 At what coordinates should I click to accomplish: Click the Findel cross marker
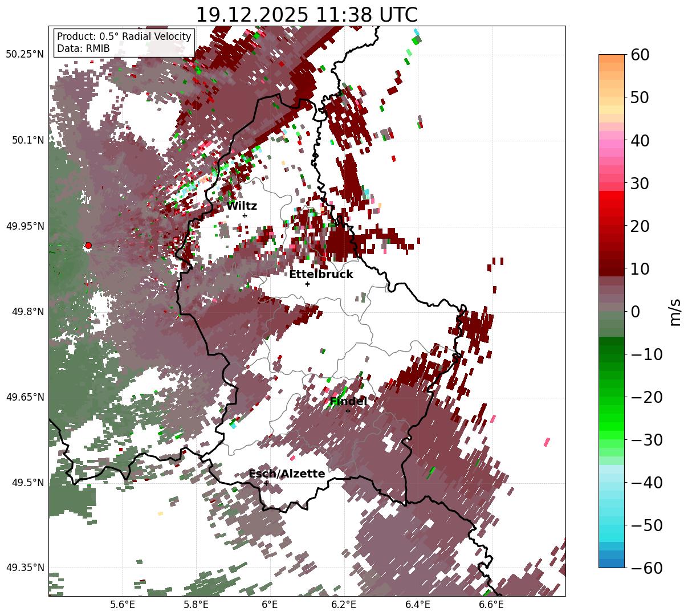pos(348,411)
